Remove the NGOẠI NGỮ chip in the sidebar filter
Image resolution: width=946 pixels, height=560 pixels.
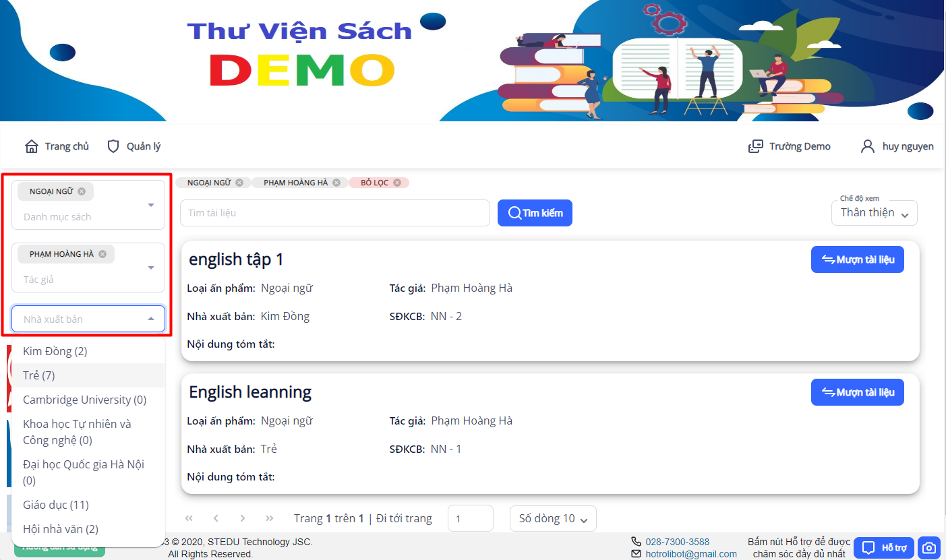82,191
